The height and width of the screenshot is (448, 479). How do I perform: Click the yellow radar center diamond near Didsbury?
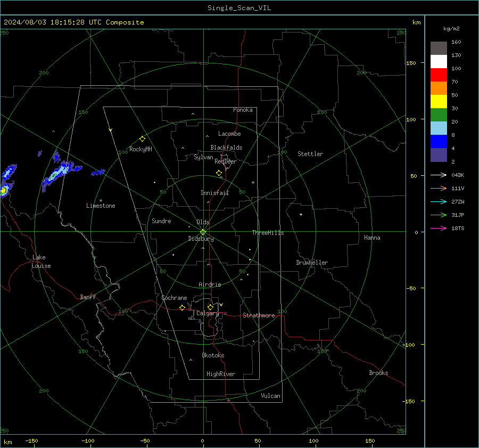coord(203,232)
